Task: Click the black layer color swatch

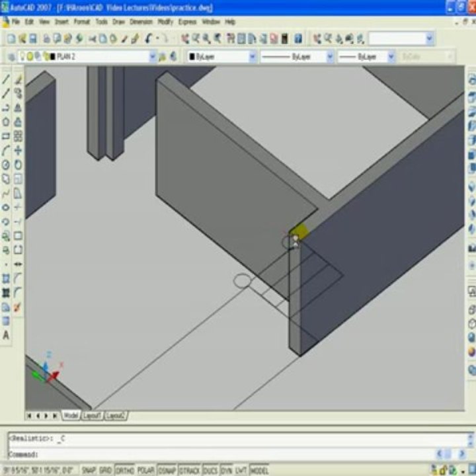Action: 53,56
